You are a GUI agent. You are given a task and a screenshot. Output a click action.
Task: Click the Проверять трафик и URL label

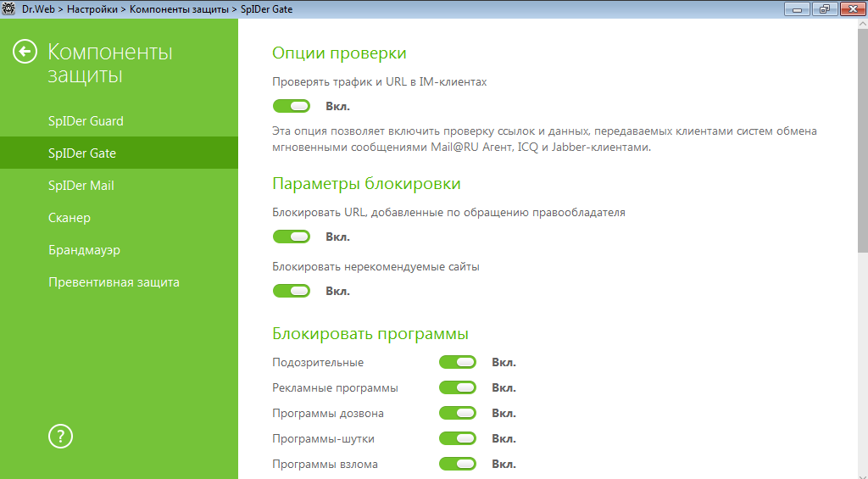coord(380,82)
